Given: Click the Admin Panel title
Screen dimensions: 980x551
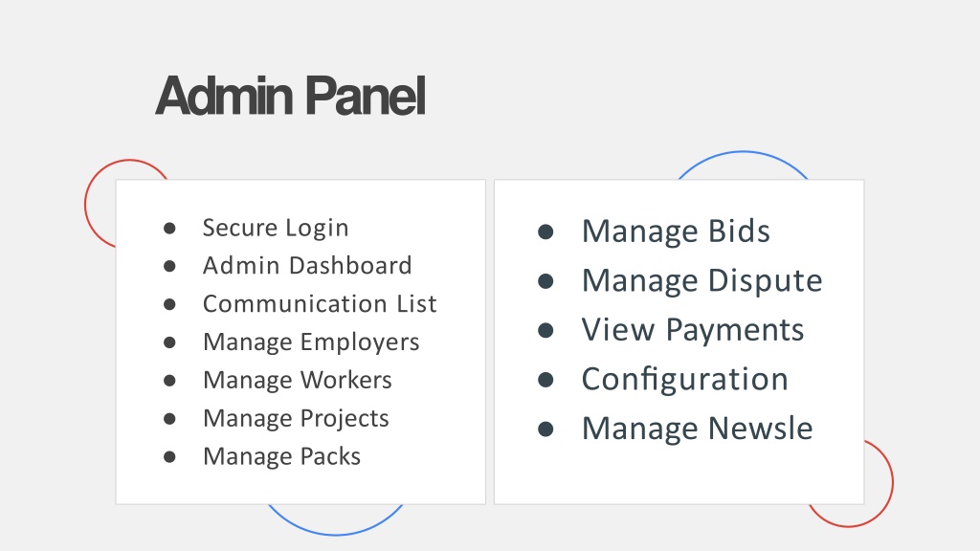Looking at the screenshot, I should pyautogui.click(x=291, y=97).
